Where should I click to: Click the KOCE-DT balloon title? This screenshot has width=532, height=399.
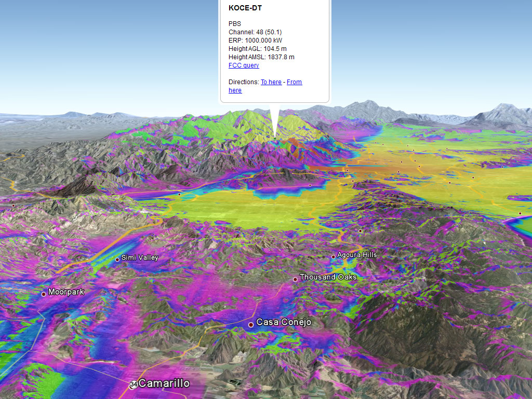tap(245, 8)
